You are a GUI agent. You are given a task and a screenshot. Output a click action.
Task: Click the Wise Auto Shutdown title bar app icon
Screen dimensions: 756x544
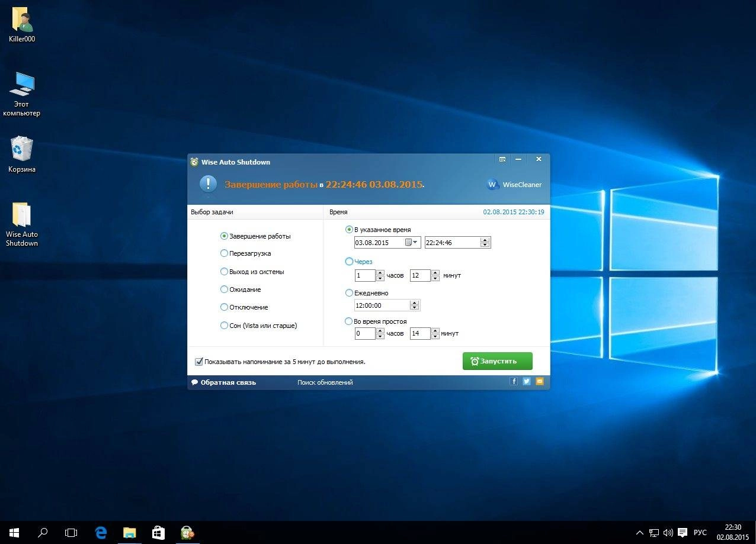click(194, 162)
